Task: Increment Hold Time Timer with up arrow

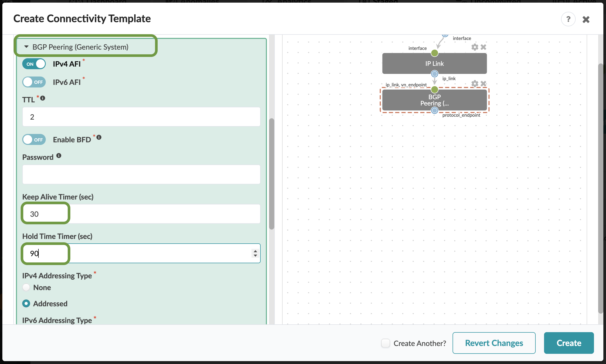Action: [255, 251]
